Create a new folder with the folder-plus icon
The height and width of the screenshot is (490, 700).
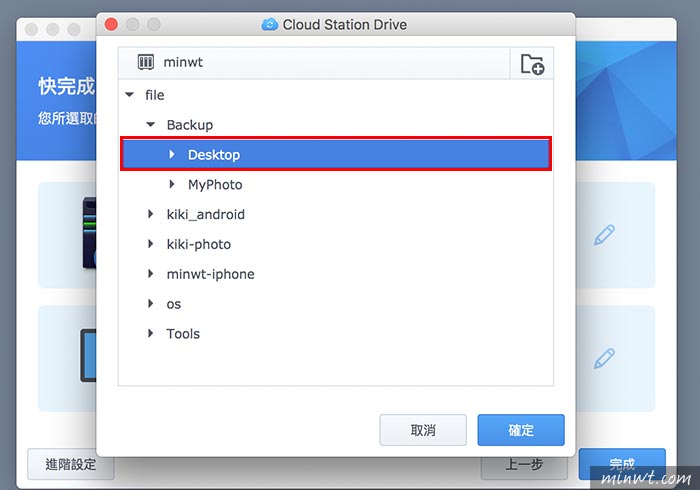pos(532,64)
